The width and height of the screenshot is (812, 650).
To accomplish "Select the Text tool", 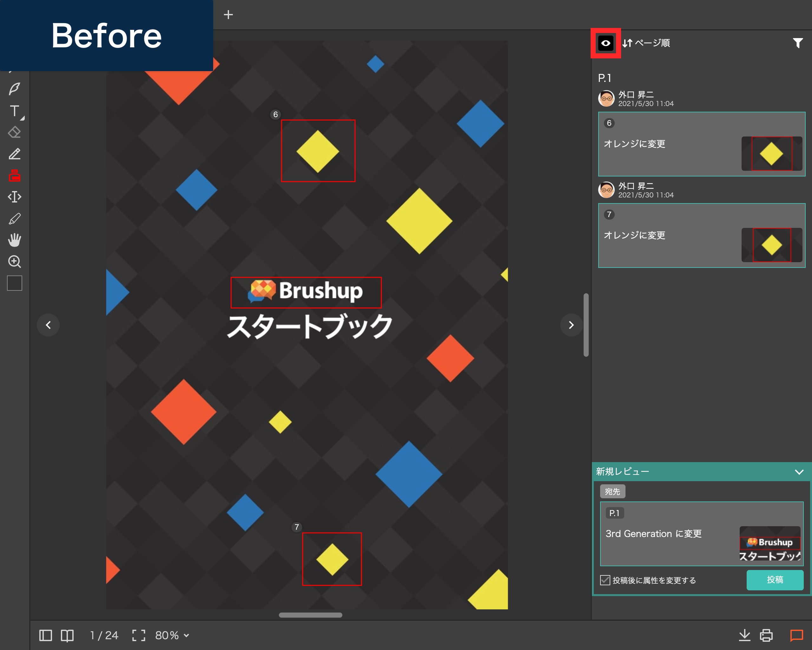I will coord(14,111).
